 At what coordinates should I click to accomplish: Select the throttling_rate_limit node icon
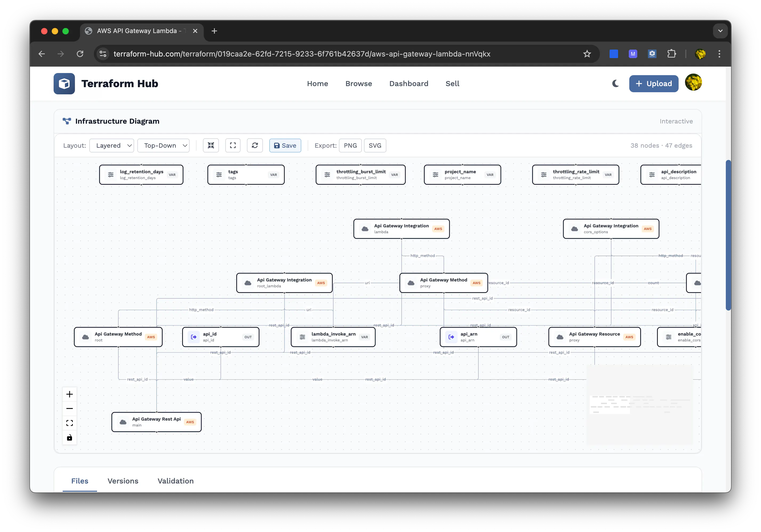(x=544, y=175)
